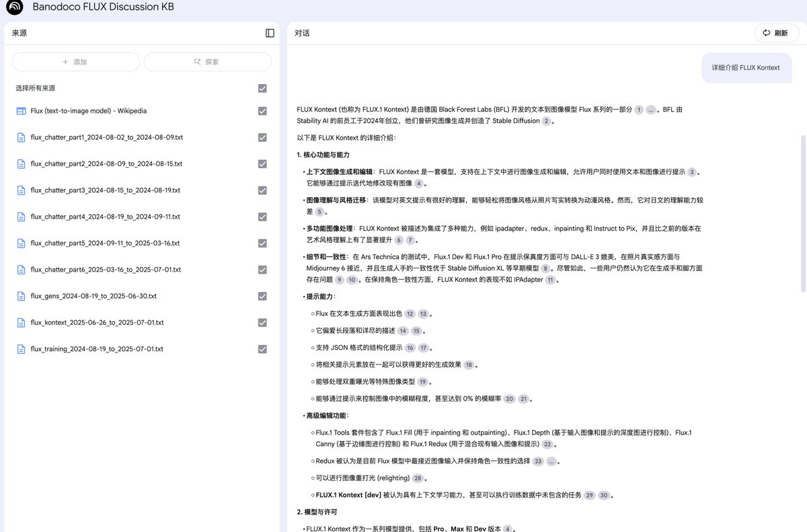Toggle checkbox for flux_chatter_part3 source
The image size is (807, 532).
[x=262, y=190]
